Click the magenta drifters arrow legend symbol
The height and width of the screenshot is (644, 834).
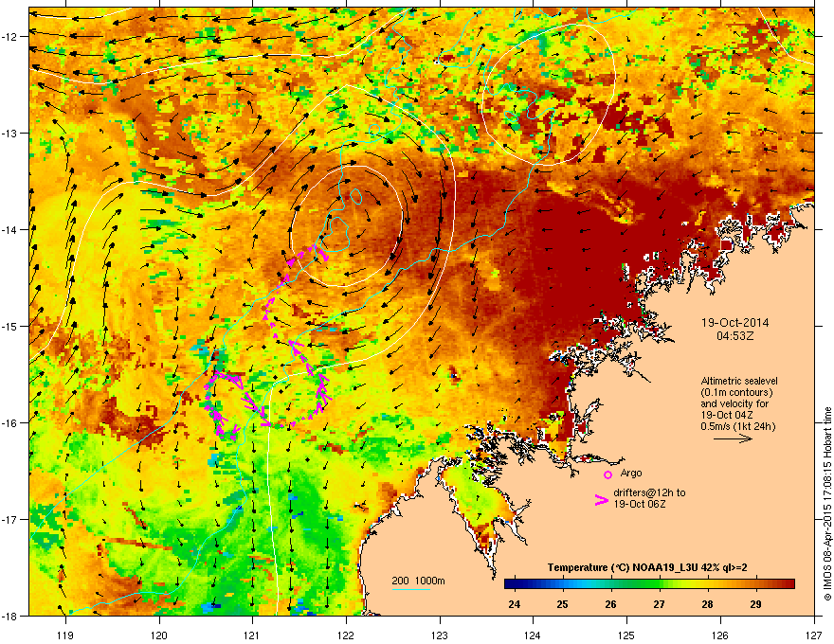602,499
